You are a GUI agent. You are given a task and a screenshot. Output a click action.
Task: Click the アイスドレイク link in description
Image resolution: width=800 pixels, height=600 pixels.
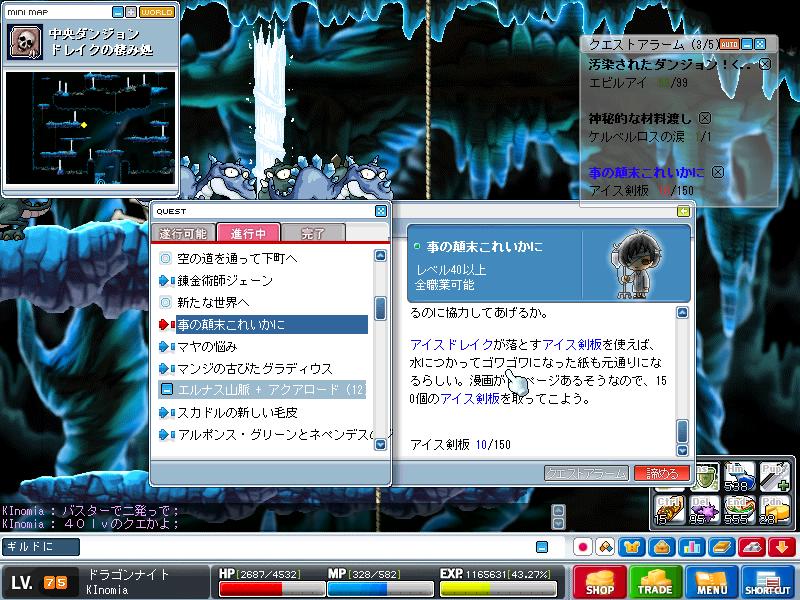pos(451,344)
